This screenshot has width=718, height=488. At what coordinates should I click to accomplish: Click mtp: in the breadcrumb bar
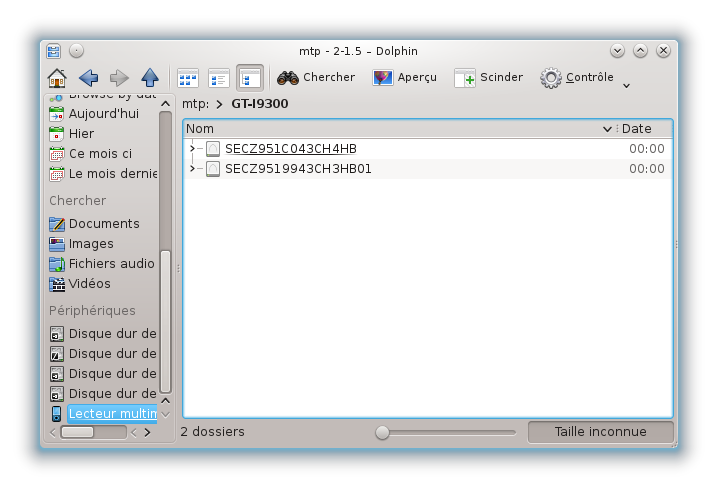(x=196, y=104)
